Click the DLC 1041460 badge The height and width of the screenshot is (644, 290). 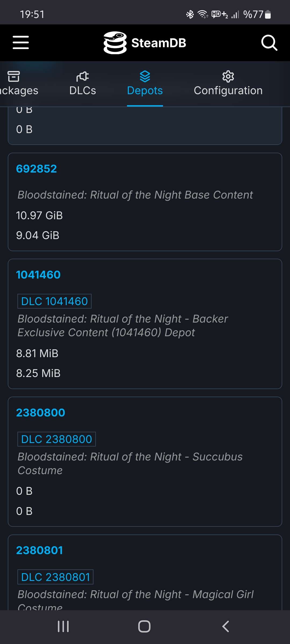(x=55, y=301)
